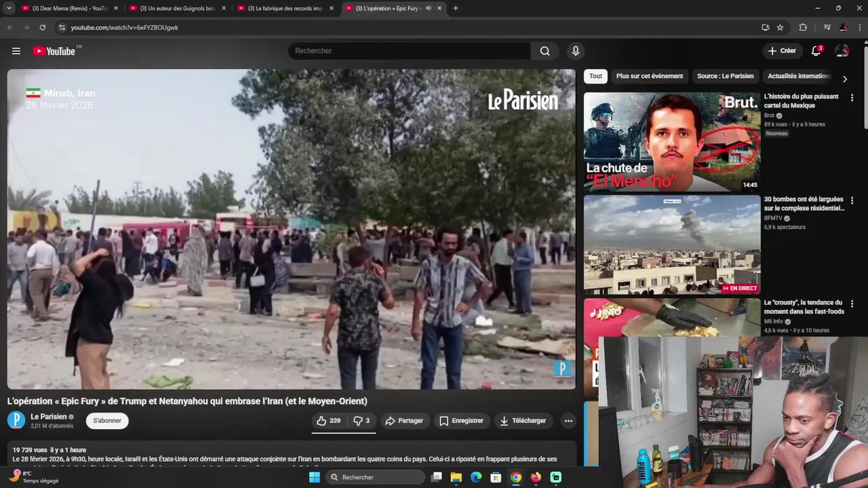Open the Chrome profile avatar

pyautogui.click(x=843, y=28)
